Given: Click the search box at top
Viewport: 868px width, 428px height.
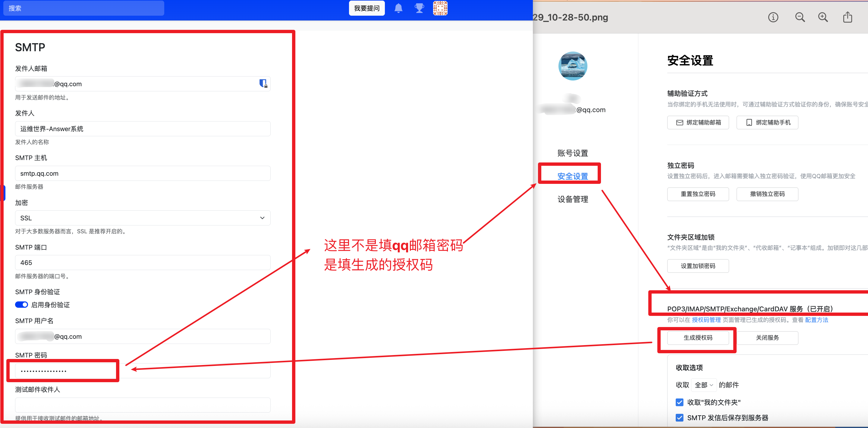Looking at the screenshot, I should coord(83,8).
